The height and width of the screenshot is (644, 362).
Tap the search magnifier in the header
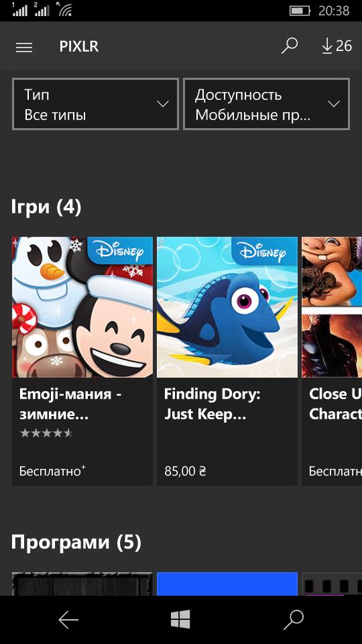pyautogui.click(x=290, y=46)
